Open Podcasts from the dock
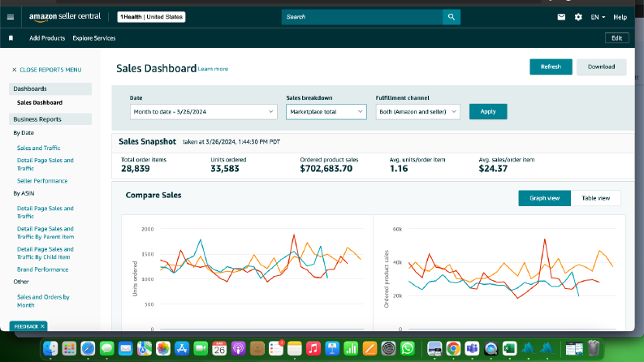644x362 pixels. 238,348
